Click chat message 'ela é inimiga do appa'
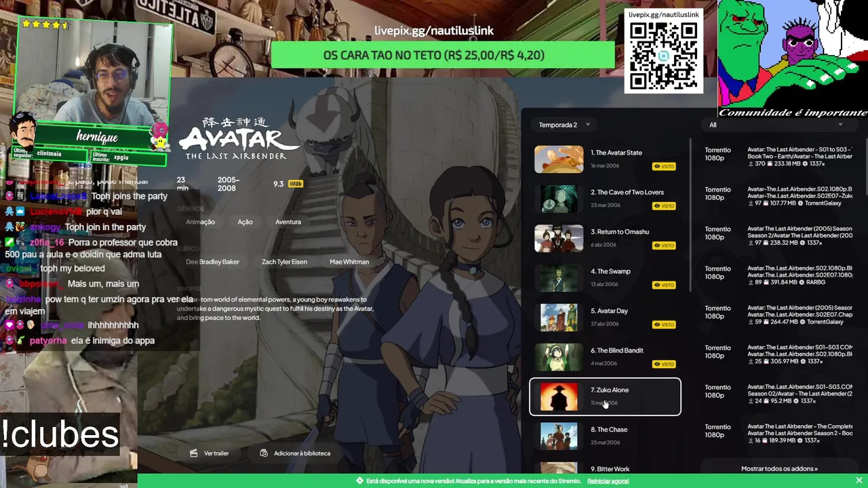 (113, 341)
